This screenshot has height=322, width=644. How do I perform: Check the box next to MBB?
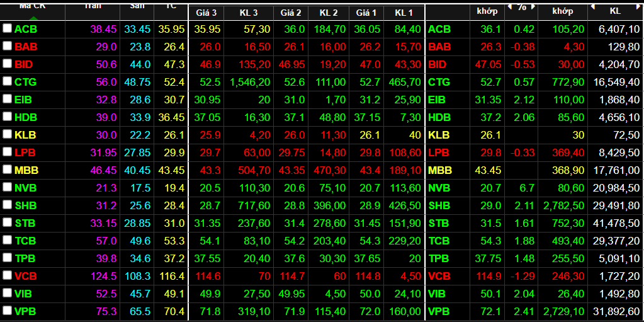click(x=7, y=170)
